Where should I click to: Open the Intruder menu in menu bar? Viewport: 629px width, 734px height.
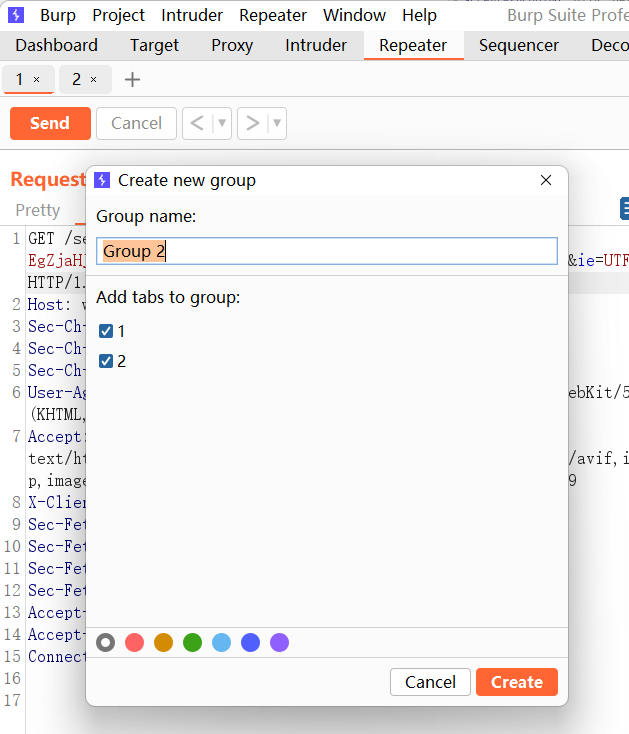pyautogui.click(x=192, y=15)
